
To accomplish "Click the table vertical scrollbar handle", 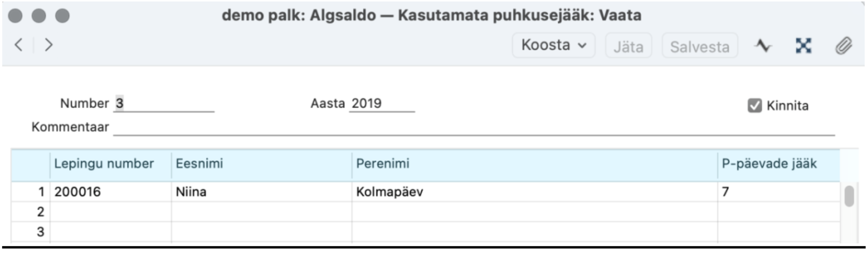I will [x=849, y=196].
